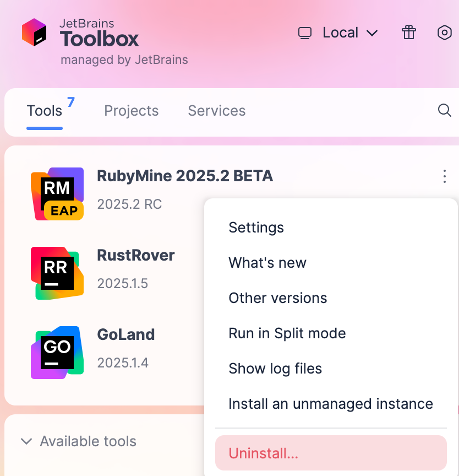Viewport: 459px width, 476px height.
Task: Open the Services tab
Action: (x=216, y=111)
